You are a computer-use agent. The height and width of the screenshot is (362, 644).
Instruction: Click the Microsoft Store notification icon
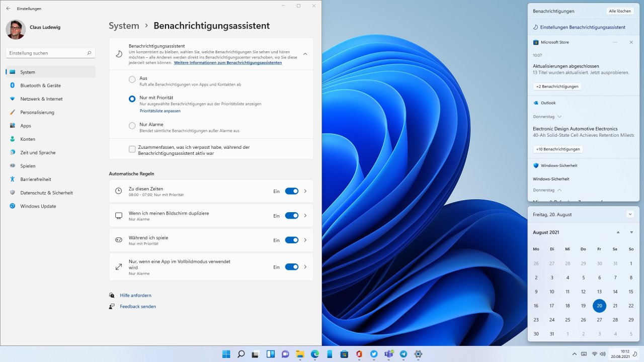pyautogui.click(x=536, y=42)
